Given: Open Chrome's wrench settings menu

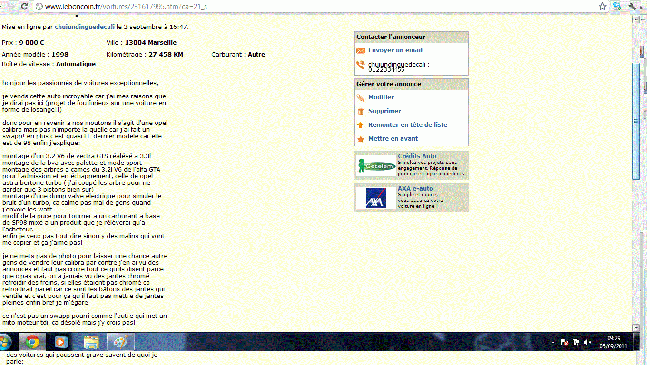Looking at the screenshot, I should pos(633,6).
